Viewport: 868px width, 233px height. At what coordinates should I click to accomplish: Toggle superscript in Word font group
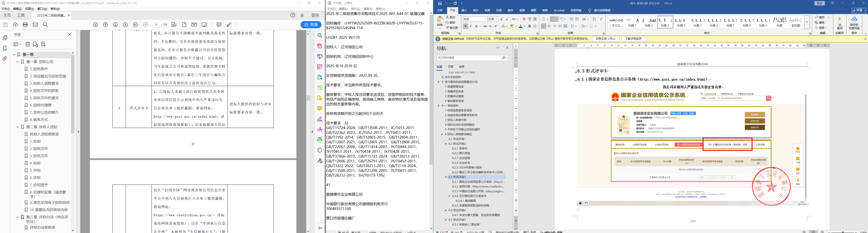(x=496, y=26)
